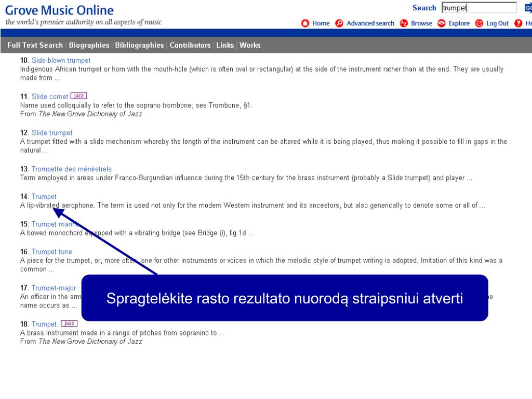Screen dimensions: 532x399
Task: Click the Log Out link
Action: [498, 23]
